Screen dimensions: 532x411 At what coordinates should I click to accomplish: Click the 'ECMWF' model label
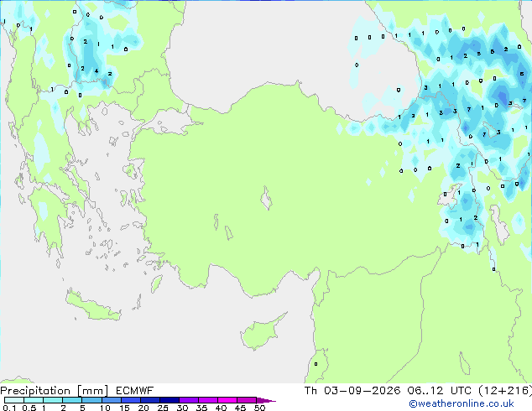coord(134,391)
